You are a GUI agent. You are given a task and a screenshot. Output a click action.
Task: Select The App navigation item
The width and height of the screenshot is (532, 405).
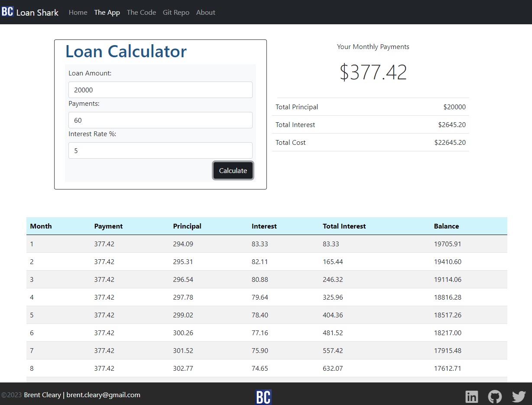click(x=107, y=12)
